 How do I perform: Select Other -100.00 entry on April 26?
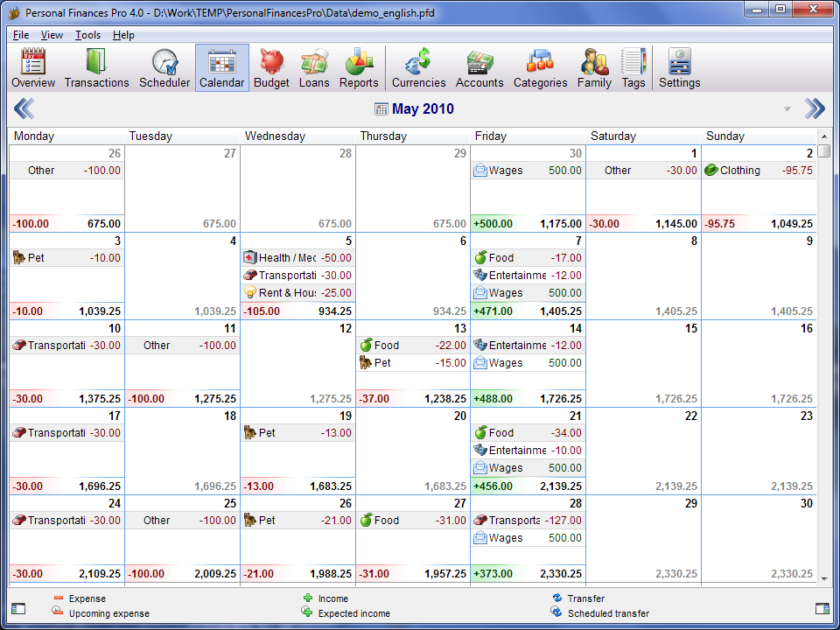pos(67,171)
